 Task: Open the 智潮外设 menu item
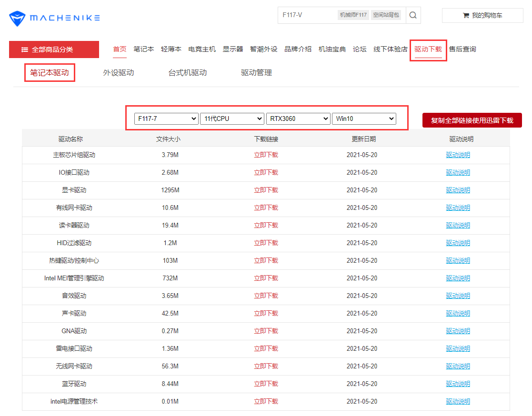264,49
